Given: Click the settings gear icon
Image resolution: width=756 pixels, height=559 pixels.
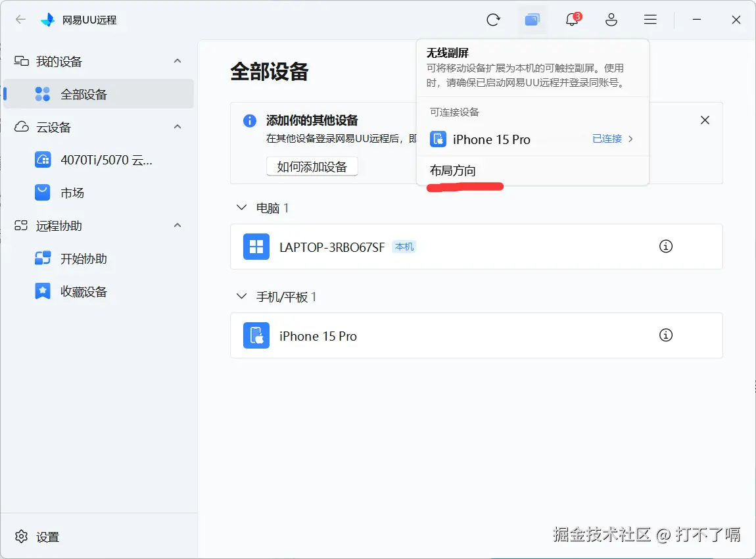Looking at the screenshot, I should tap(21, 537).
